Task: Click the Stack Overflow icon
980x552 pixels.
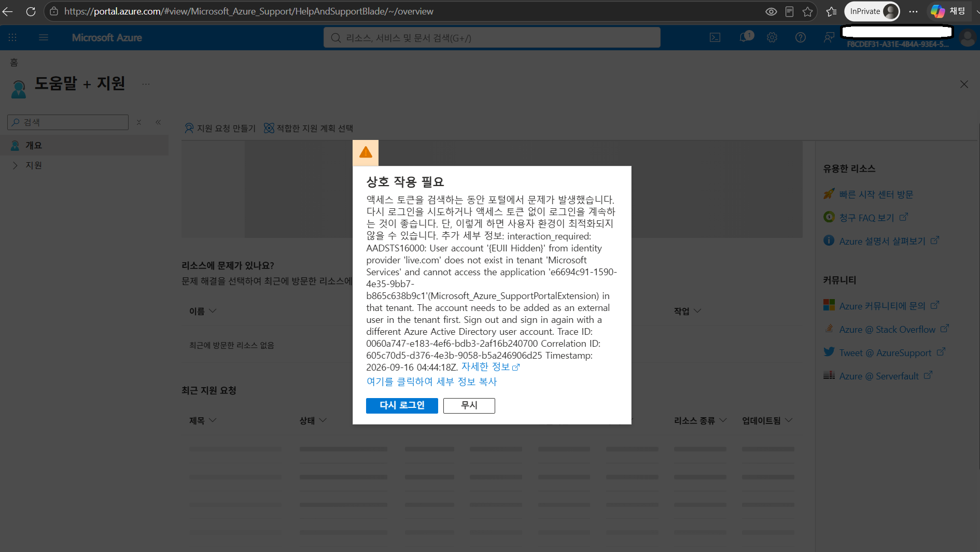Action: [x=829, y=329]
